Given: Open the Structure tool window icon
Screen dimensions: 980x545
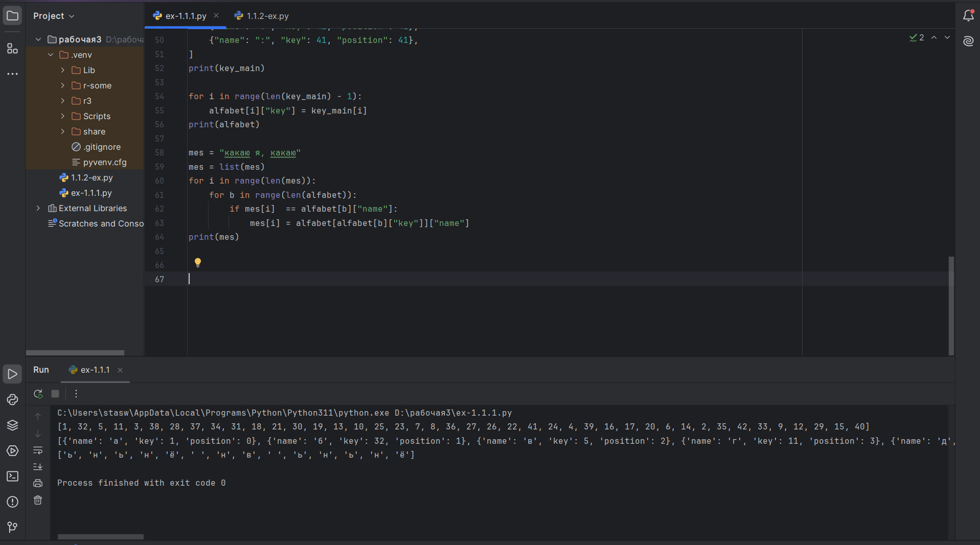Looking at the screenshot, I should pos(12,49).
